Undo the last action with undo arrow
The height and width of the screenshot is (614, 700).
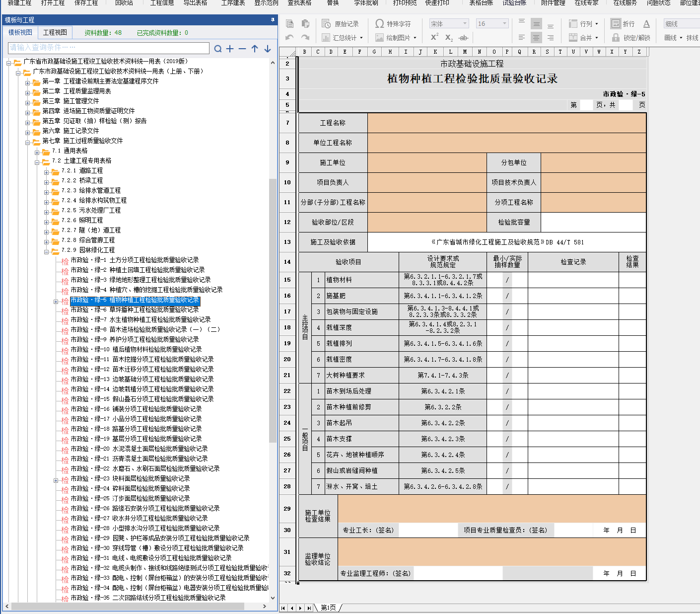[290, 38]
